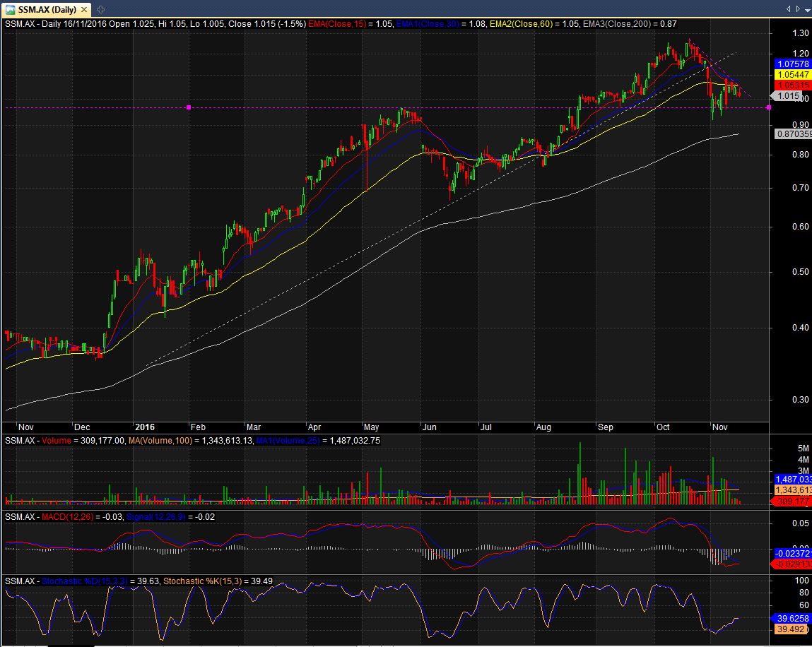This screenshot has width=812, height=647.
Task: Click the Signal(12,26,9) label
Action: 155,516
